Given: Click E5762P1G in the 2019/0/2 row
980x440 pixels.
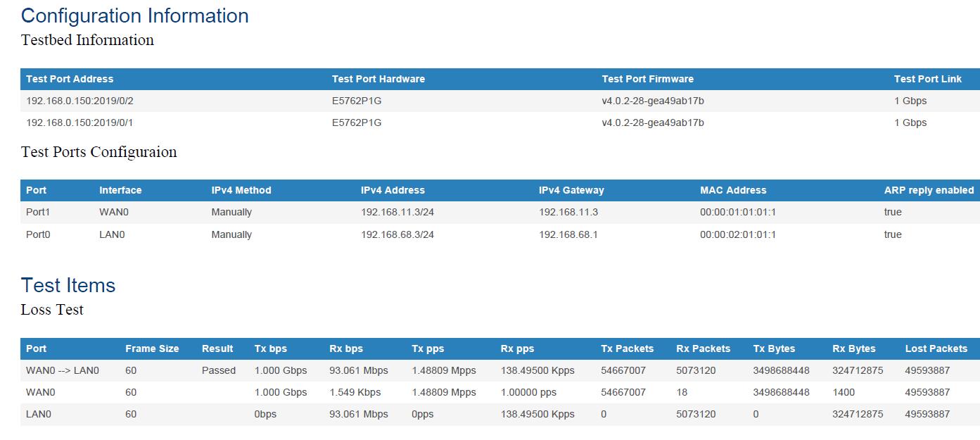Looking at the screenshot, I should point(357,101).
